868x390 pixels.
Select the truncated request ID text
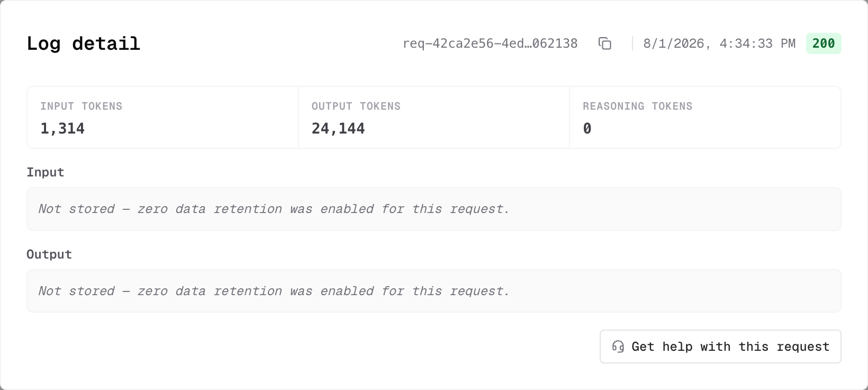click(490, 43)
